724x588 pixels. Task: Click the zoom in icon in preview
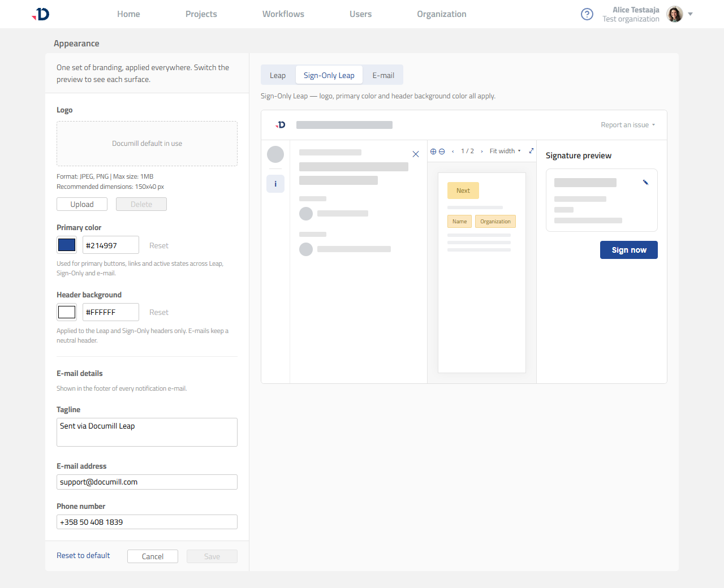click(x=433, y=151)
